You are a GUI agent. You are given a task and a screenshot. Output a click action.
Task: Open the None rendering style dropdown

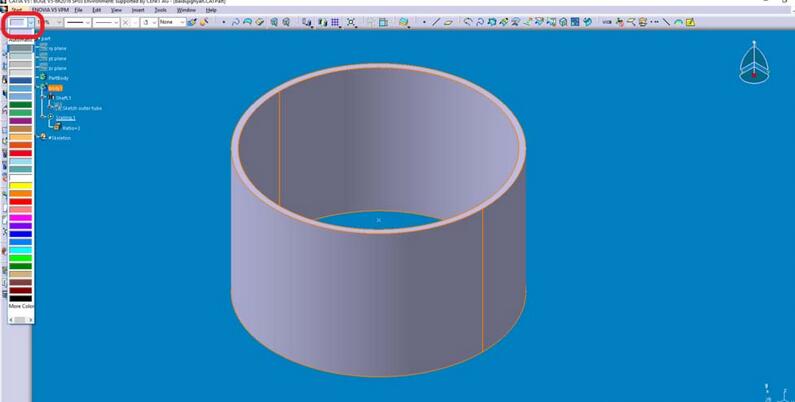tap(181, 21)
